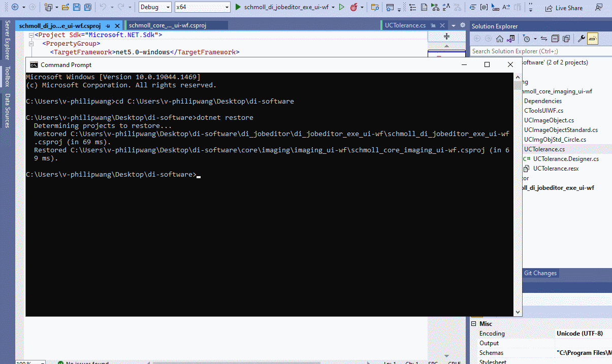Start debugging schmoll_di_jobeditor_exe_ui-wf

pos(281,7)
